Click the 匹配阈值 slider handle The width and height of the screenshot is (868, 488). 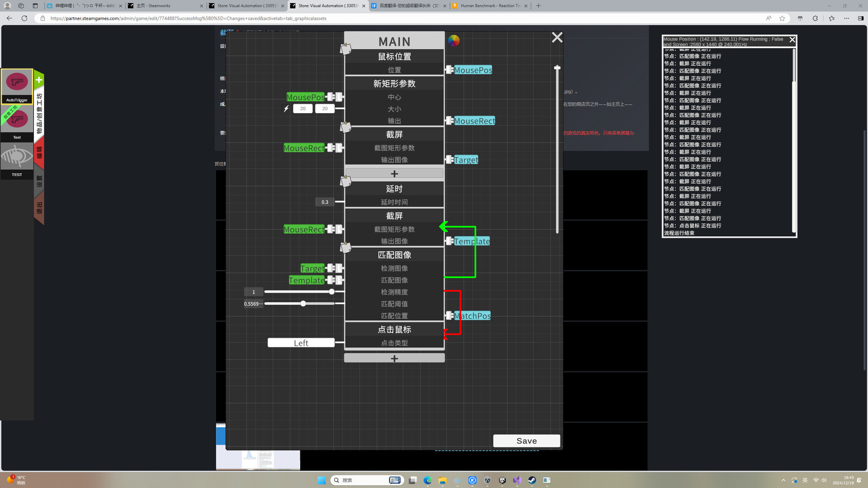(x=303, y=304)
